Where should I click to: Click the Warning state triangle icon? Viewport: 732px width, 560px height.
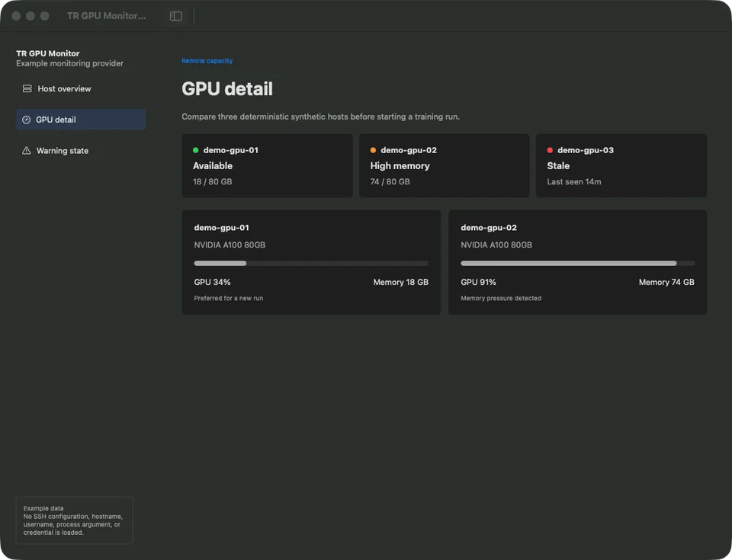click(x=27, y=151)
